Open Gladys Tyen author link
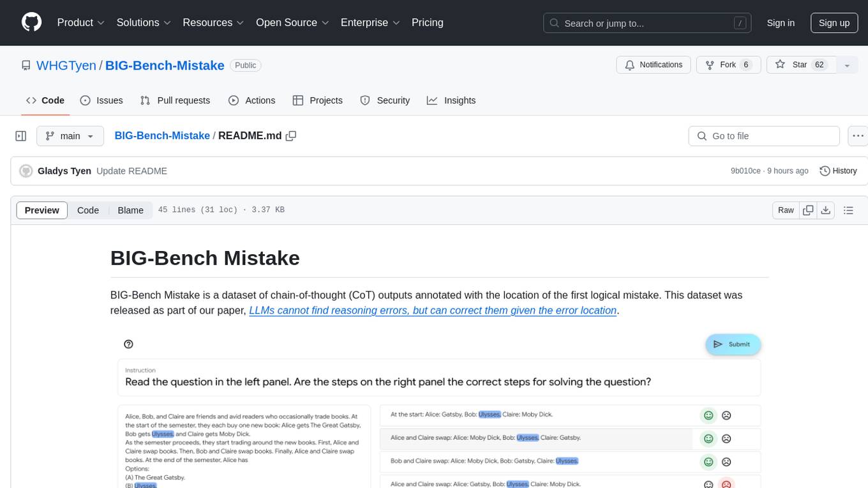 click(64, 171)
